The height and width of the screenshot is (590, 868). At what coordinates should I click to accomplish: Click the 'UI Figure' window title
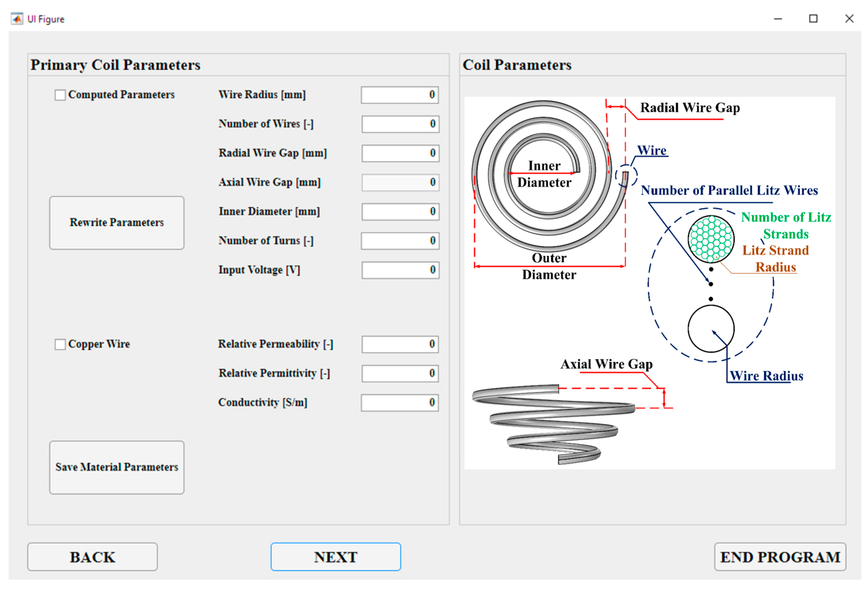point(46,19)
